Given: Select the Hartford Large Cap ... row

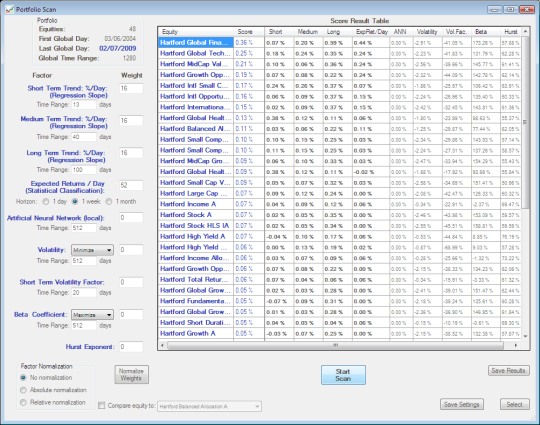Looking at the screenshot, I should tap(340, 194).
